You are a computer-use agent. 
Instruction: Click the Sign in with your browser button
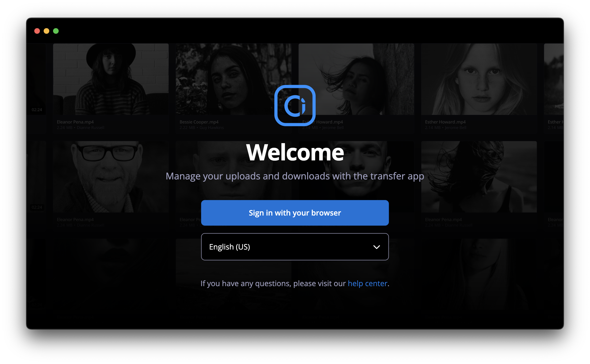tap(295, 213)
